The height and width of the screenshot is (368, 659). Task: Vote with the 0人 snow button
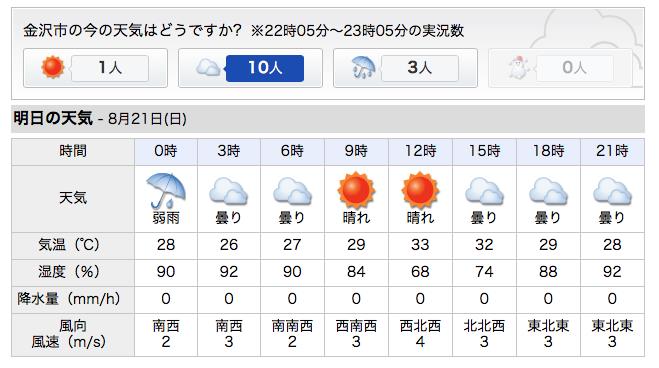[560, 68]
